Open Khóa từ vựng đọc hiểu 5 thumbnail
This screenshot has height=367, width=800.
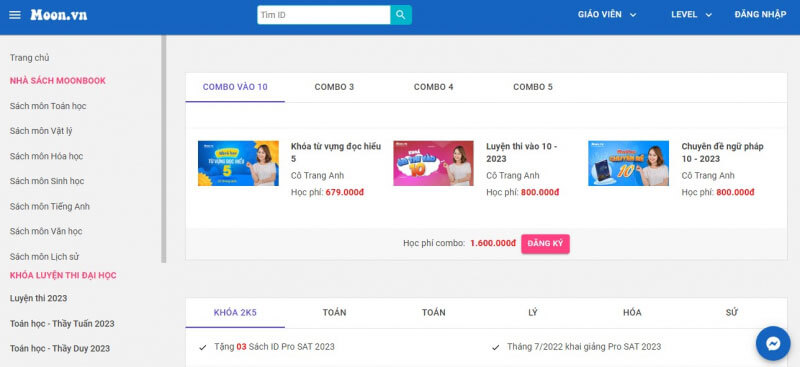click(x=238, y=163)
